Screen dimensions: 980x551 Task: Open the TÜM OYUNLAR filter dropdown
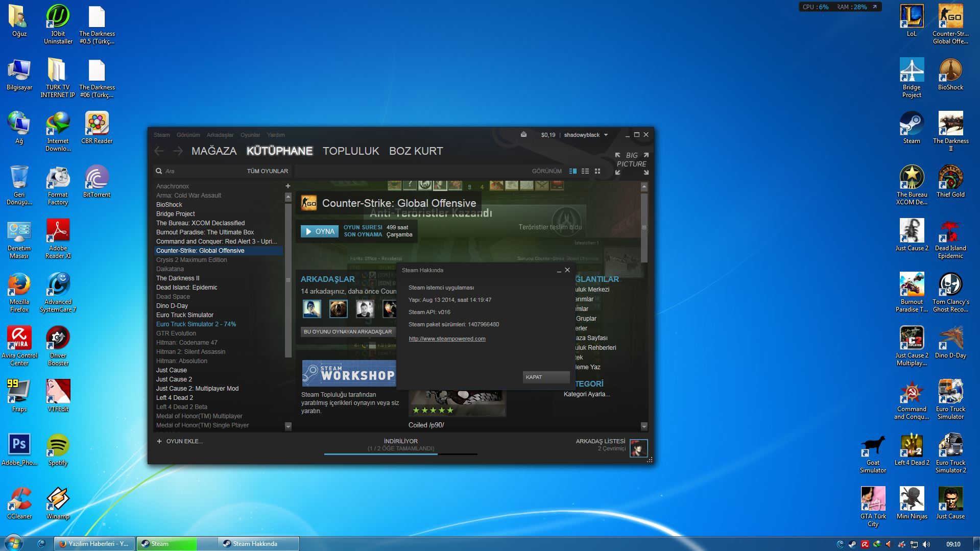(267, 171)
